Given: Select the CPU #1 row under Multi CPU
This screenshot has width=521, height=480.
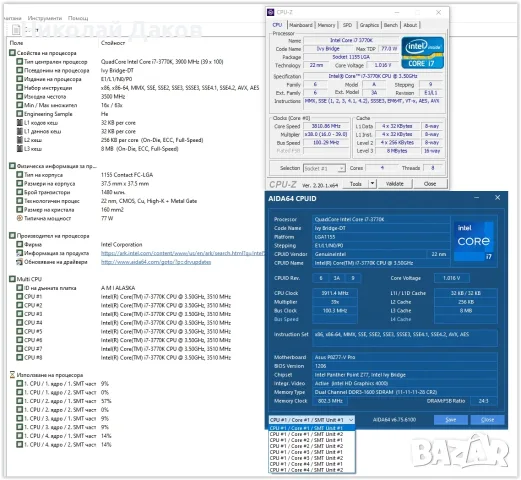Looking at the screenshot, I should (124, 297).
